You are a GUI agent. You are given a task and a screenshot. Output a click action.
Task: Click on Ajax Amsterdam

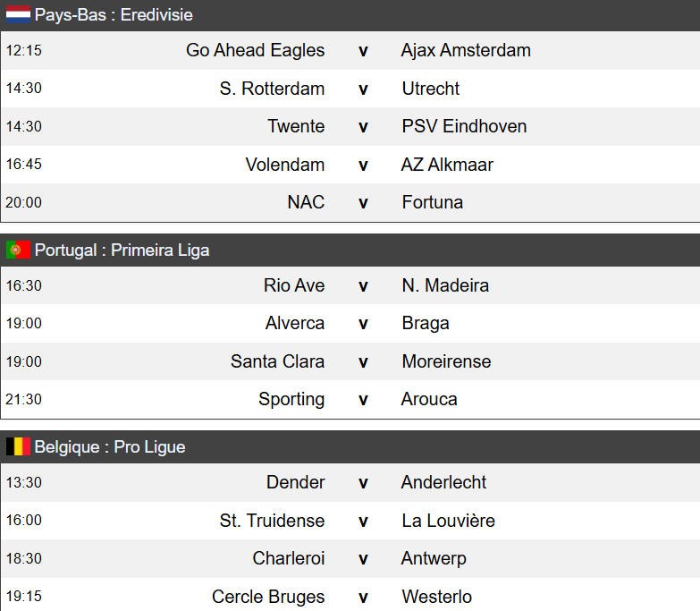pos(466,50)
